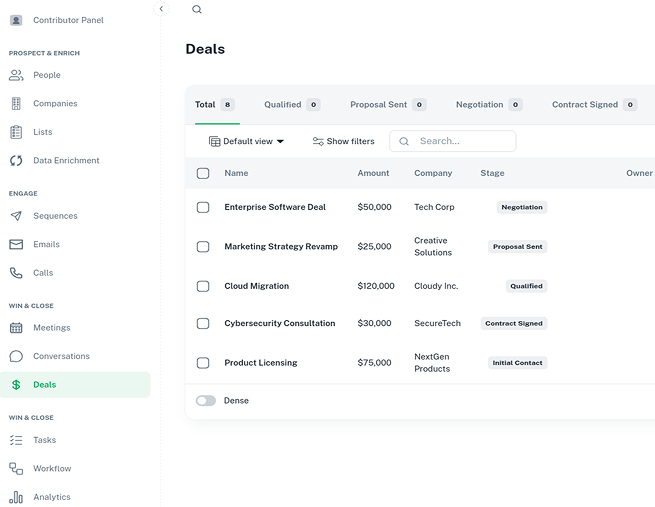This screenshot has height=507, width=655.
Task: Click the Tech Corp company cell
Action: click(x=434, y=207)
